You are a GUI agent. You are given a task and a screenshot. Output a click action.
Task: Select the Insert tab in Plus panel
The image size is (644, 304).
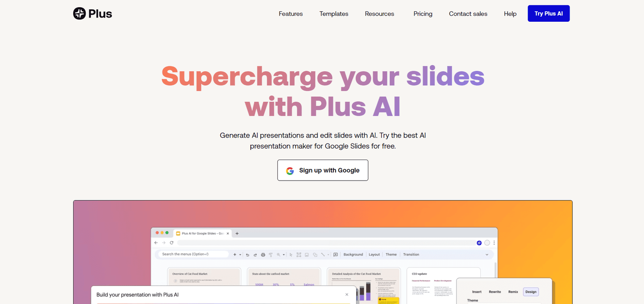tap(477, 292)
